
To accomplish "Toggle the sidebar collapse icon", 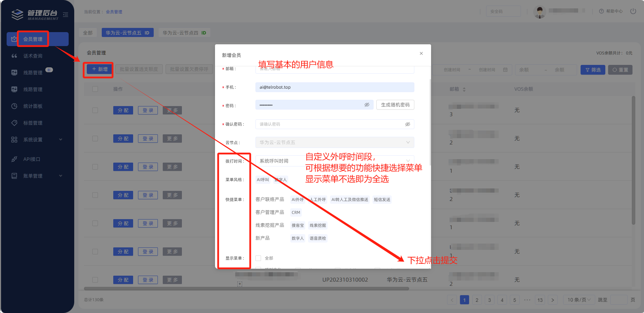I will (x=66, y=15).
